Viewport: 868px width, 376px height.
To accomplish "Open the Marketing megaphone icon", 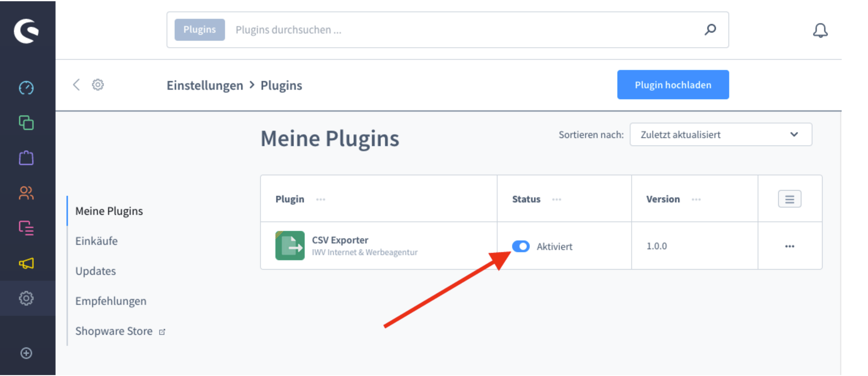I will [x=26, y=263].
